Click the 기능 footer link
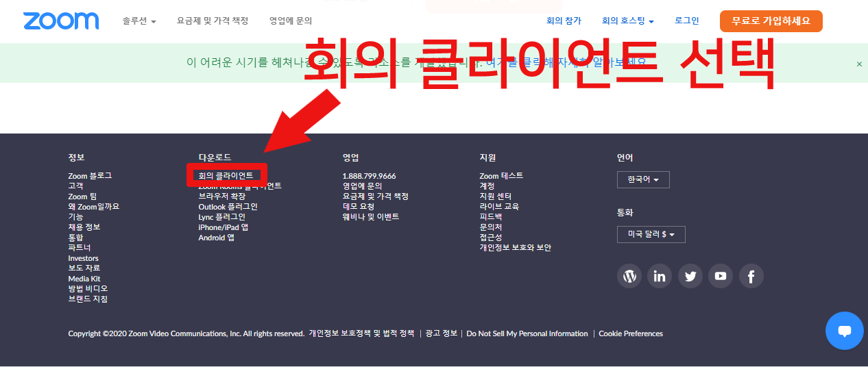This screenshot has width=868, height=367. point(76,216)
